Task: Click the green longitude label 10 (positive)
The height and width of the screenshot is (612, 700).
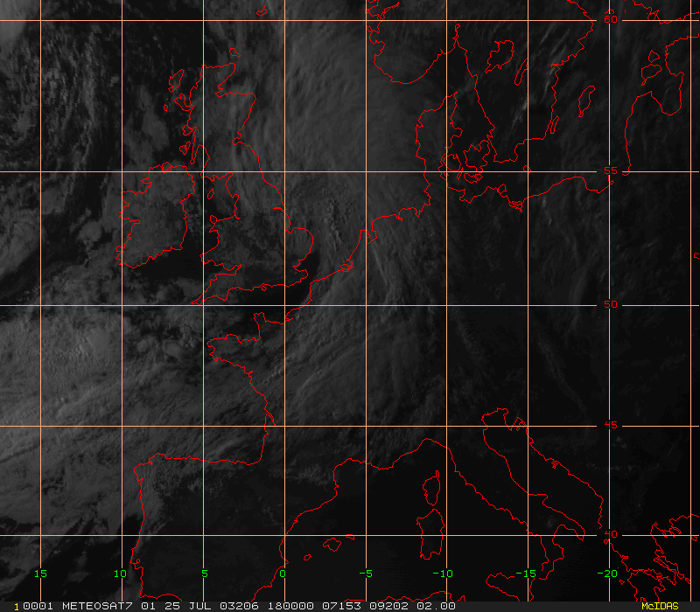Action: [120, 574]
